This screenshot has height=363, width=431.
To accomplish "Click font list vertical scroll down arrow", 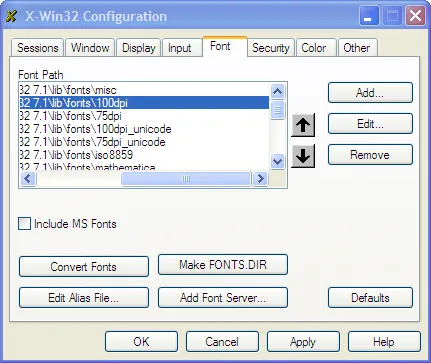I will (x=278, y=162).
